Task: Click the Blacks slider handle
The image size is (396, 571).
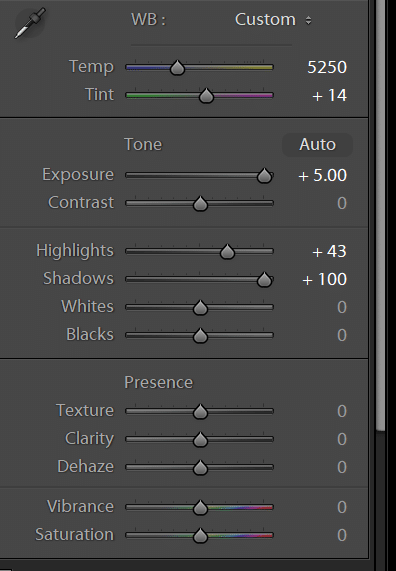Action: pyautogui.click(x=200, y=336)
